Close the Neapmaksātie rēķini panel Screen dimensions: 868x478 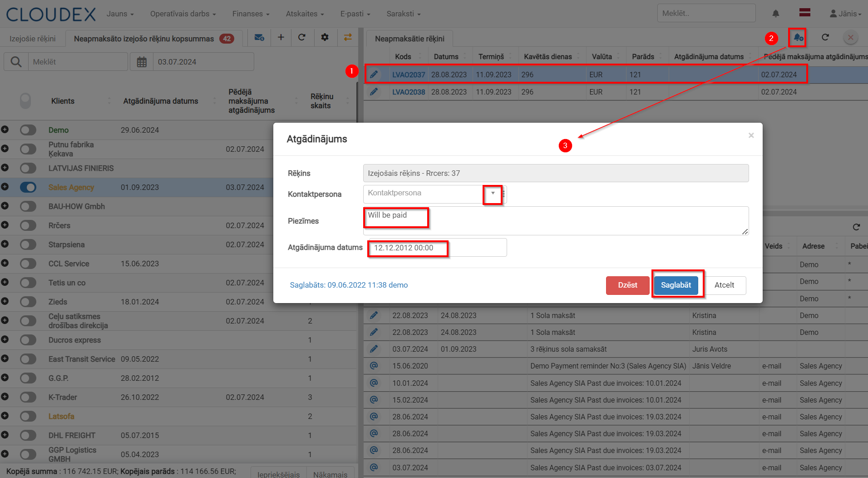(x=851, y=37)
